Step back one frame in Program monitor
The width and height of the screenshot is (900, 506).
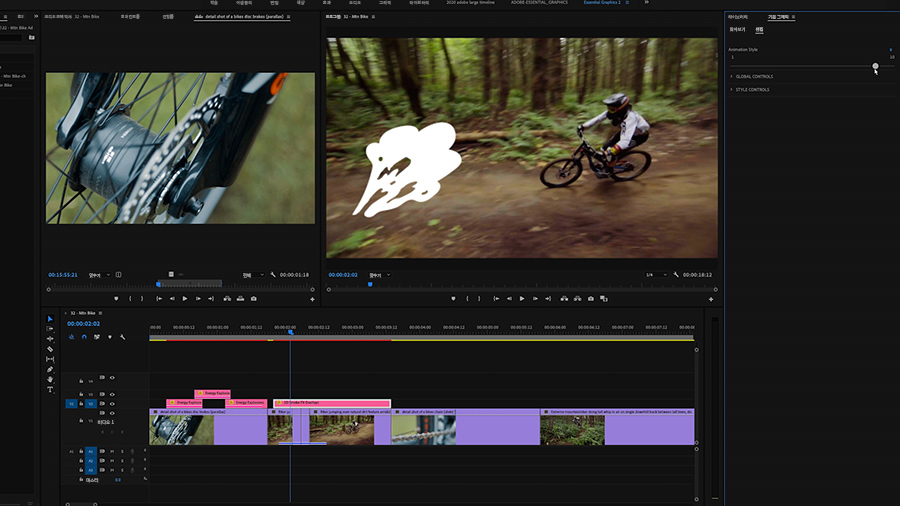[509, 298]
